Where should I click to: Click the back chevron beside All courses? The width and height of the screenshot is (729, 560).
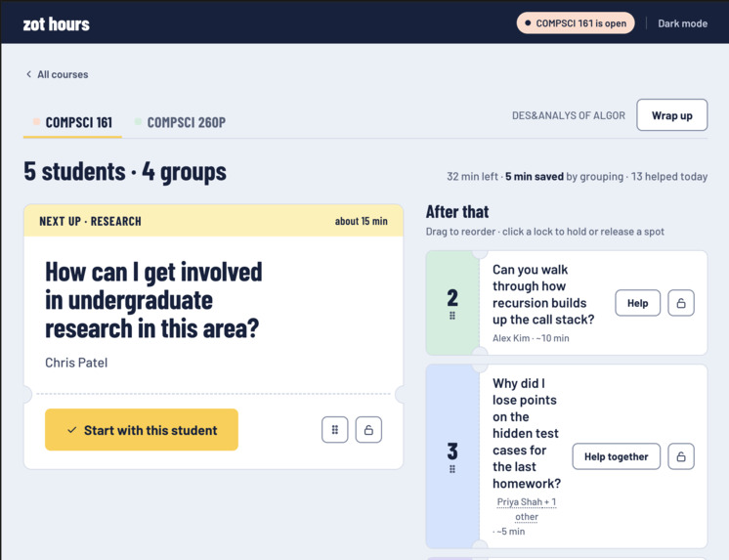(x=28, y=74)
